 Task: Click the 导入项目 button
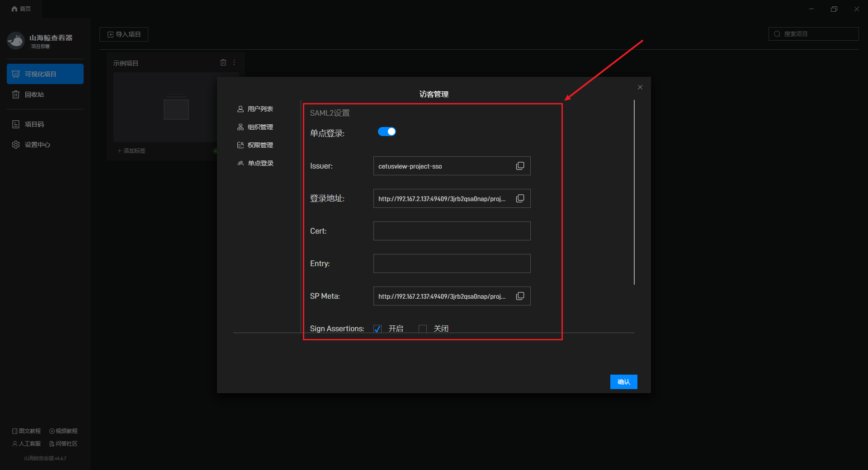[x=124, y=34]
